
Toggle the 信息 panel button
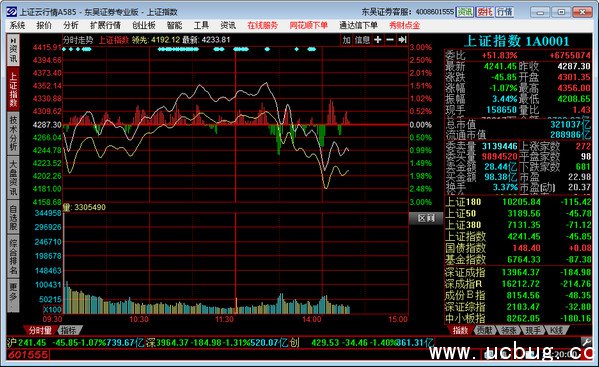[362, 40]
